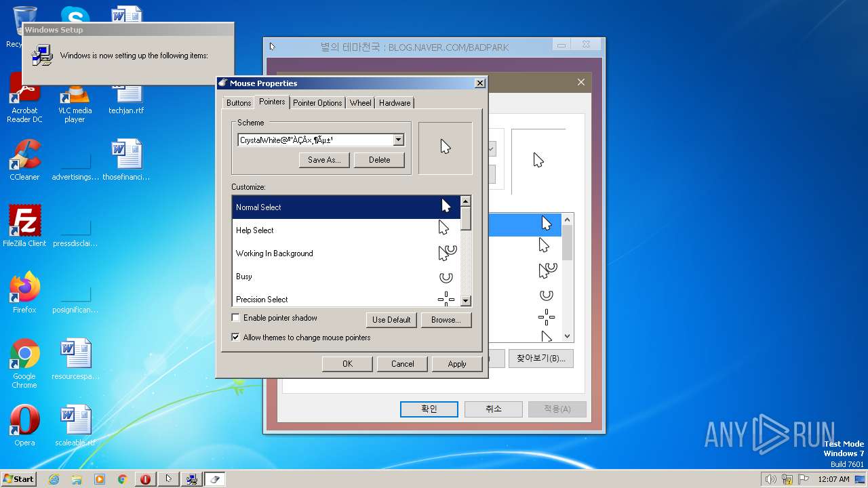
Task: Switch to Windows Setup taskbar item
Action: pos(191,479)
